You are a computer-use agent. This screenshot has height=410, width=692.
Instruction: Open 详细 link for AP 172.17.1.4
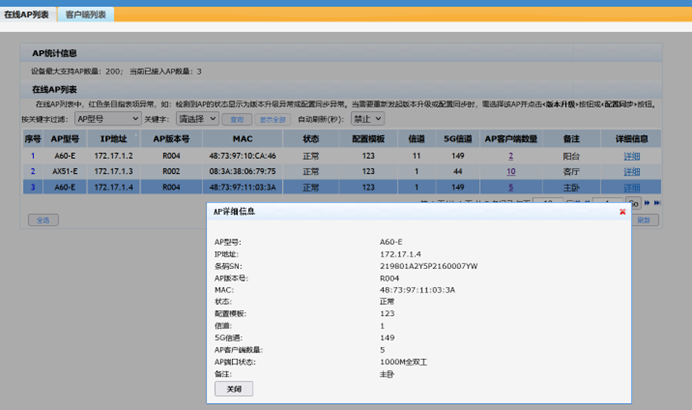[632, 188]
